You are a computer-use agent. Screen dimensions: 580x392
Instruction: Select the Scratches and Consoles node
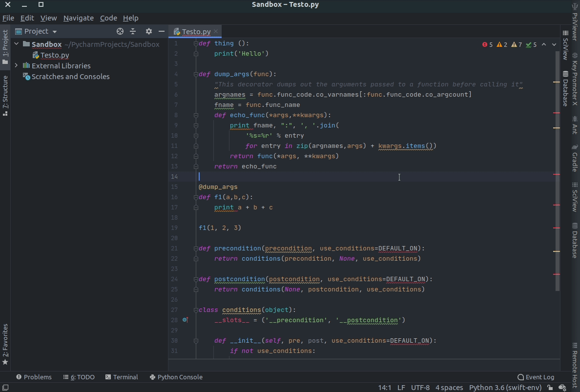point(66,77)
